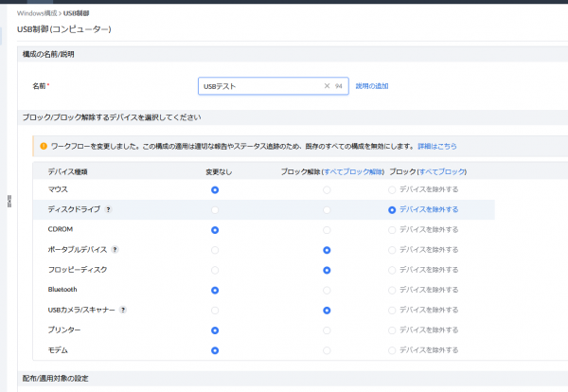Clear the name field with the X icon
Image resolution: width=568 pixels, height=392 pixels.
[x=327, y=86]
